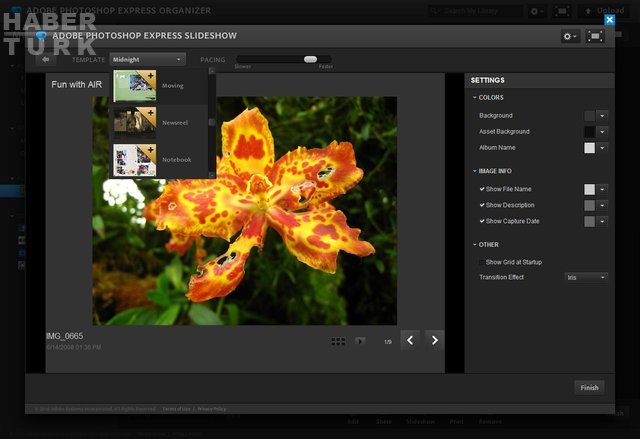Play the slideshow

pos(360,341)
